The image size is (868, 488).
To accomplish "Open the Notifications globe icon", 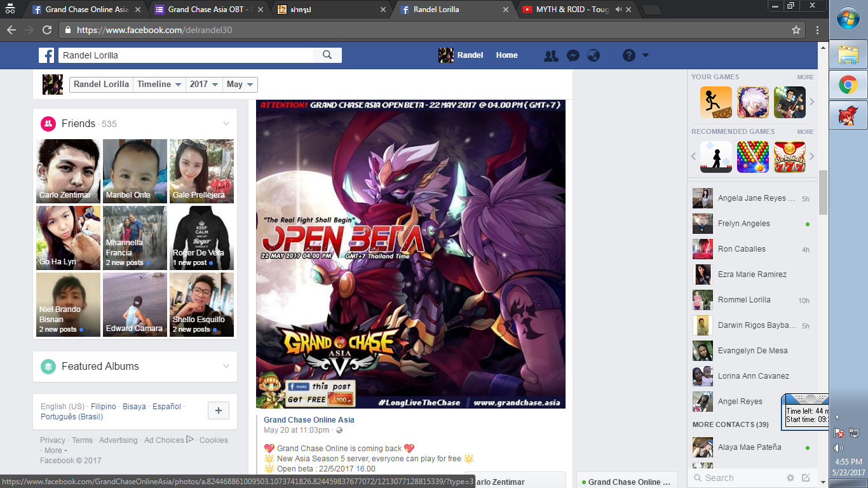I will pyautogui.click(x=593, y=55).
